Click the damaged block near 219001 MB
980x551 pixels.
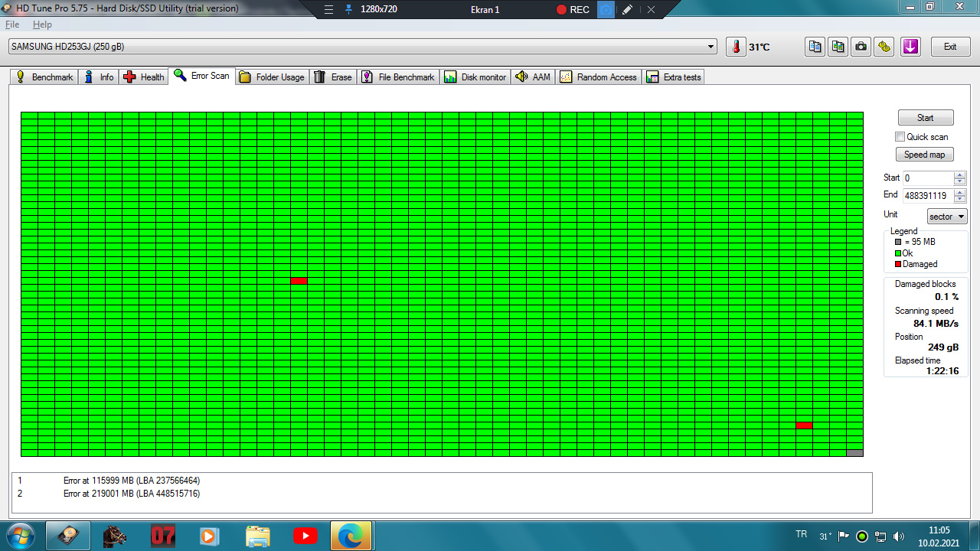(x=805, y=425)
